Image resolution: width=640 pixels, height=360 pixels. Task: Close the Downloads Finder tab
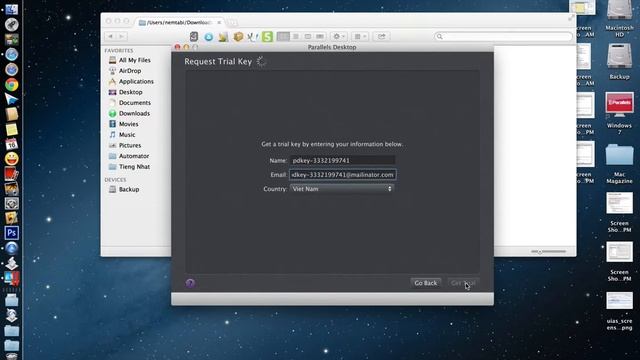(219, 22)
